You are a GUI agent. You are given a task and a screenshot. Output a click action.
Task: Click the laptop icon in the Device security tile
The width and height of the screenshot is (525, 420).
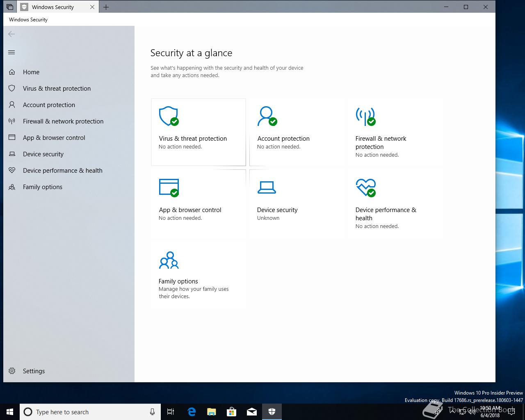pyautogui.click(x=267, y=187)
